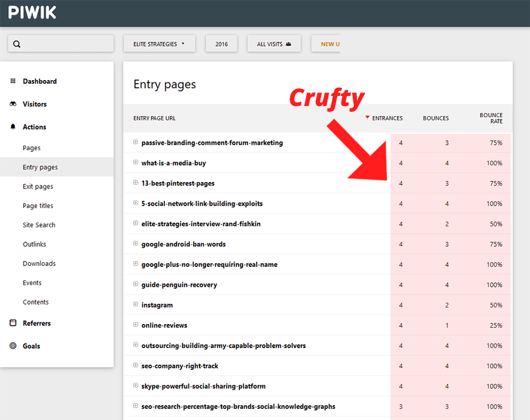
Task: Go to Site Search report
Action: 39,225
